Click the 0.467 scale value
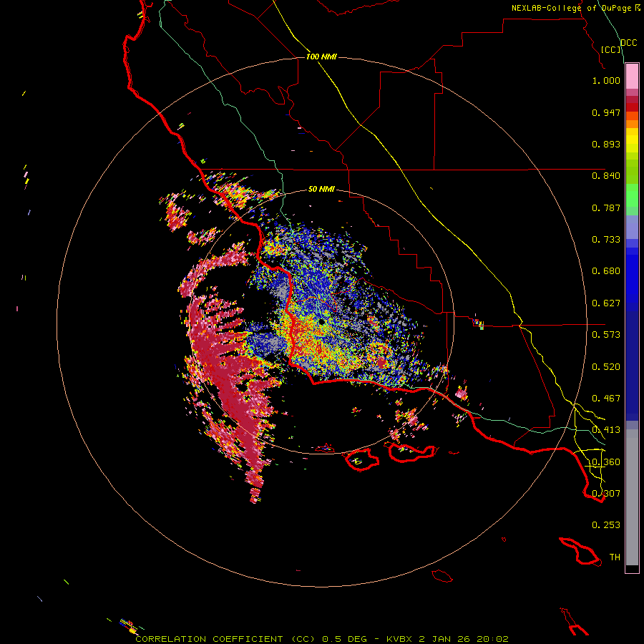 [x=606, y=399]
